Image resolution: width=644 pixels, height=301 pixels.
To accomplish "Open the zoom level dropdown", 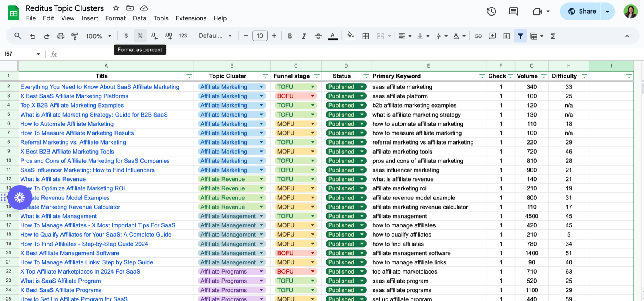I will tap(99, 36).
